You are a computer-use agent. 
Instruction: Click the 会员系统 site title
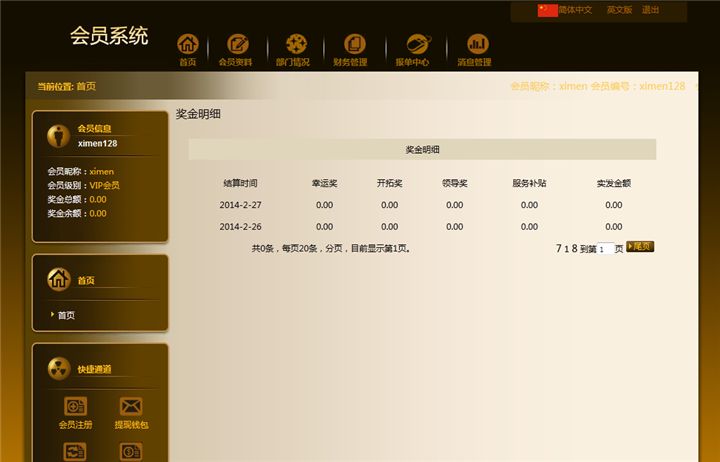(109, 36)
